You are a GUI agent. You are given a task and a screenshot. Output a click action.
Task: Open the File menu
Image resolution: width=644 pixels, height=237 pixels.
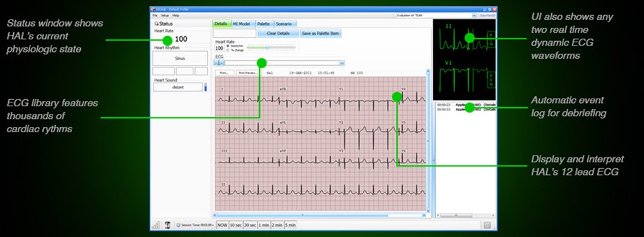pos(155,15)
